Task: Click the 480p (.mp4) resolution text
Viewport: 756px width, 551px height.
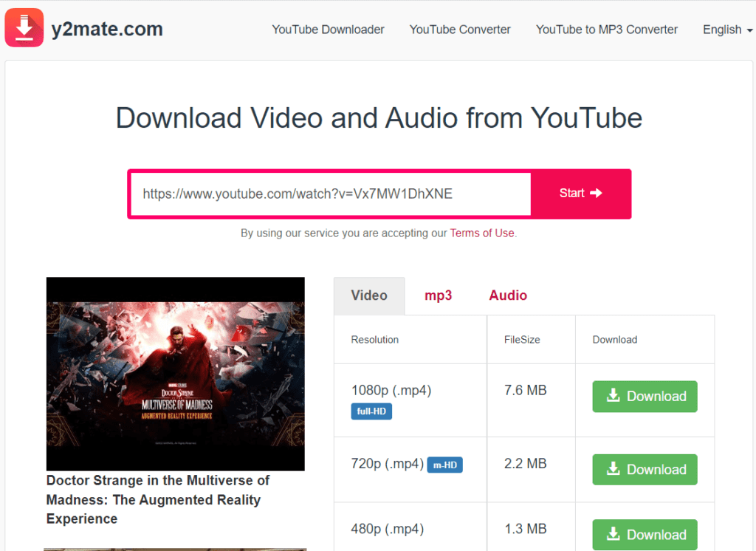Action: (x=387, y=529)
